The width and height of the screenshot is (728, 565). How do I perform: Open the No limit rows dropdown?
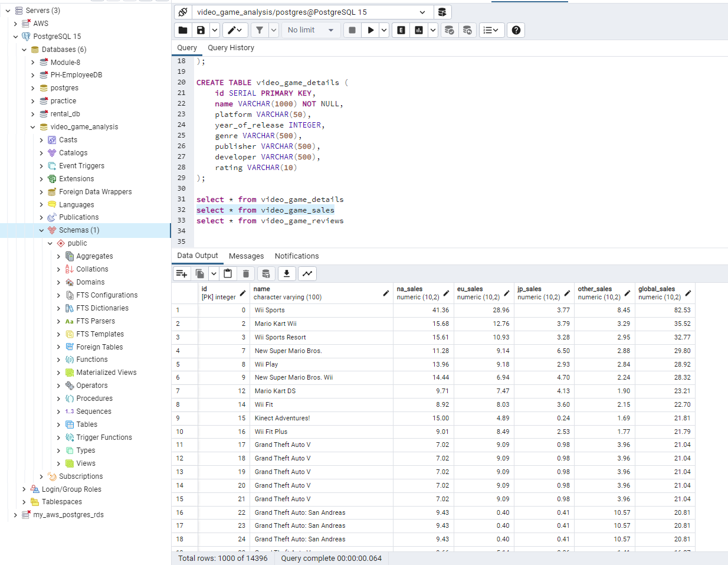click(311, 30)
